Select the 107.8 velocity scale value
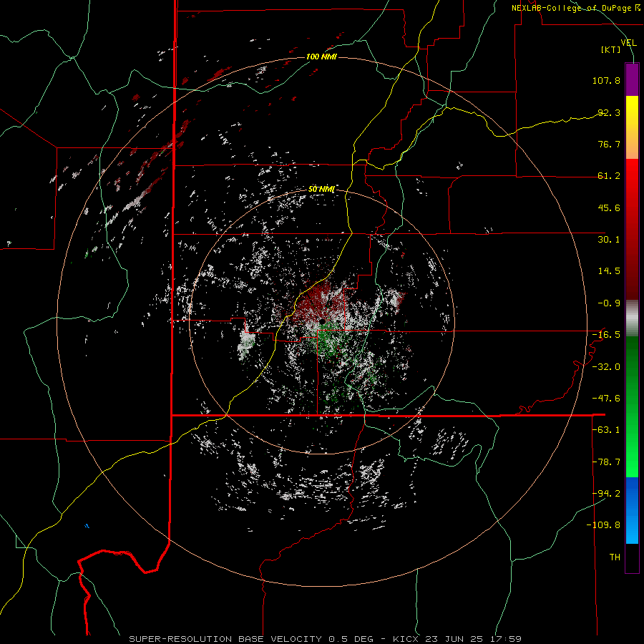Screen dimensions: 644x644 pyautogui.click(x=606, y=80)
